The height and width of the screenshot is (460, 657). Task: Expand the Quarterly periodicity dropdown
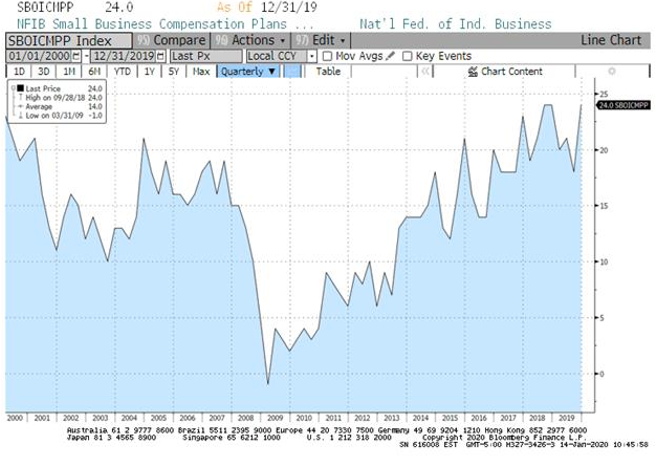click(248, 72)
